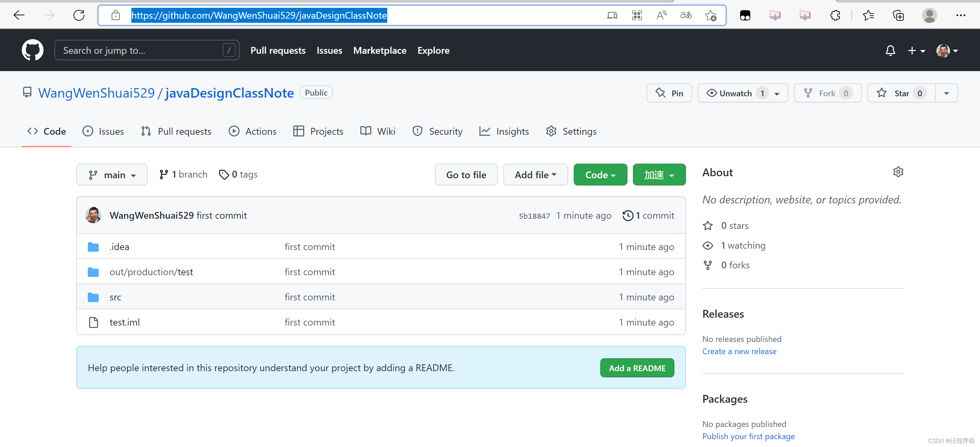The image size is (980, 447).
Task: Pin this repository to profile
Action: (x=669, y=93)
